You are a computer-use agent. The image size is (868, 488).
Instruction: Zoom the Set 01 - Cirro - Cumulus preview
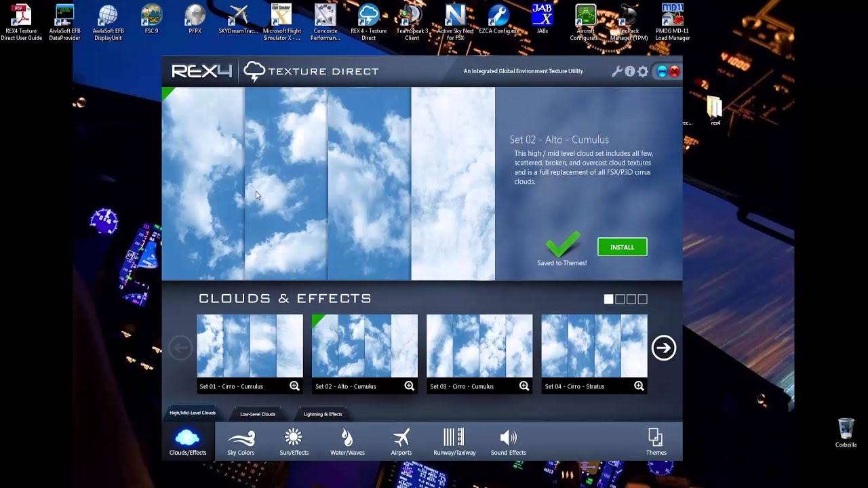(x=294, y=386)
